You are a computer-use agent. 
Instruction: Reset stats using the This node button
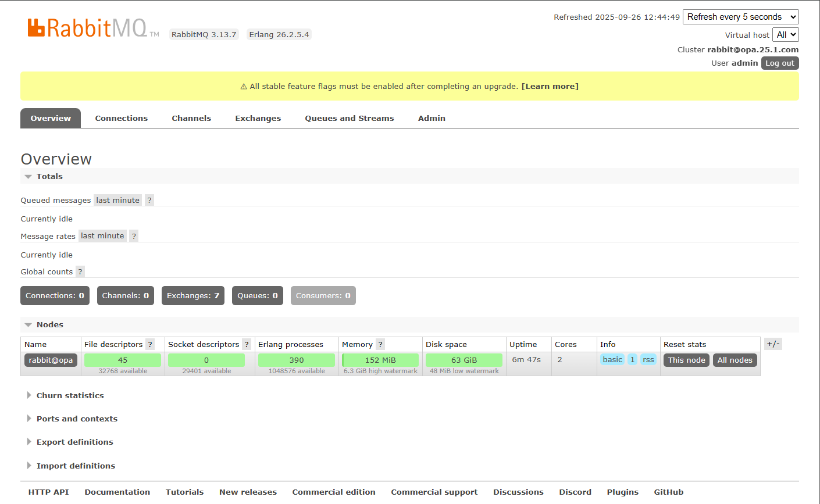(686, 360)
